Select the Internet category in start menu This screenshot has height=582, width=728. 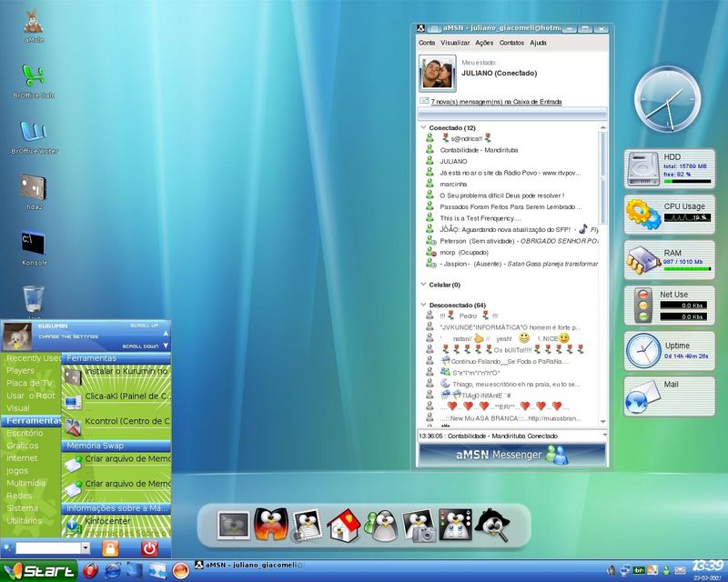tap(22, 458)
